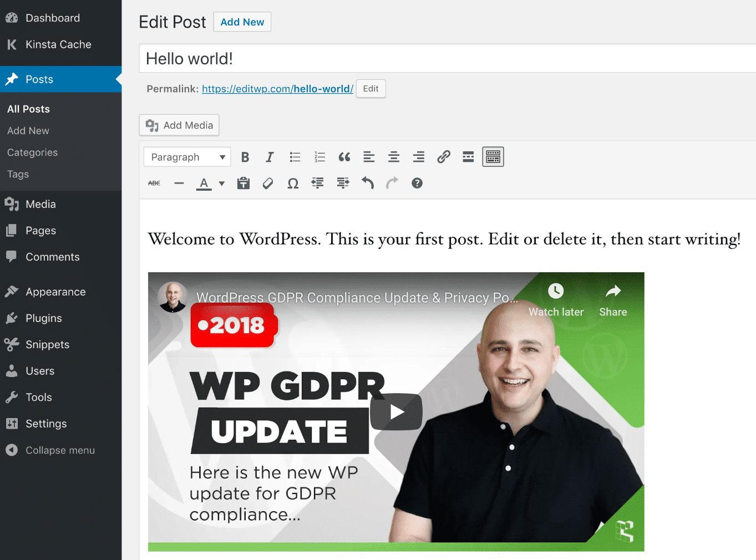The image size is (756, 560).
Task: Undo the last change
Action: 367,183
